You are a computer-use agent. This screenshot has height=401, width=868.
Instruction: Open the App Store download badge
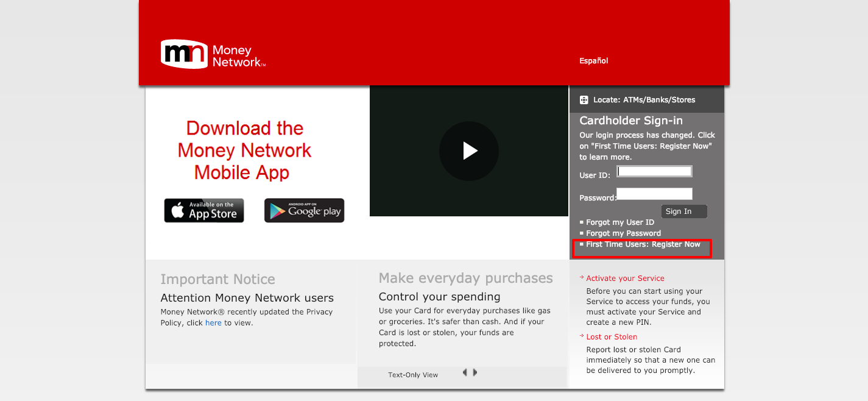tap(204, 210)
